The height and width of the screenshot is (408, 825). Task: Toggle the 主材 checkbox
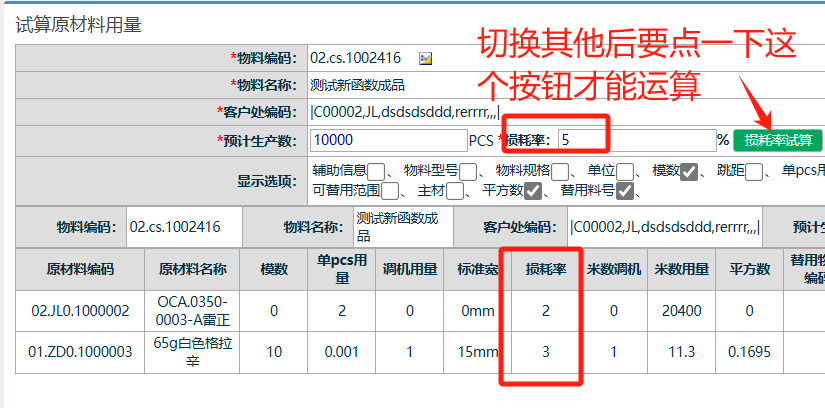click(455, 191)
